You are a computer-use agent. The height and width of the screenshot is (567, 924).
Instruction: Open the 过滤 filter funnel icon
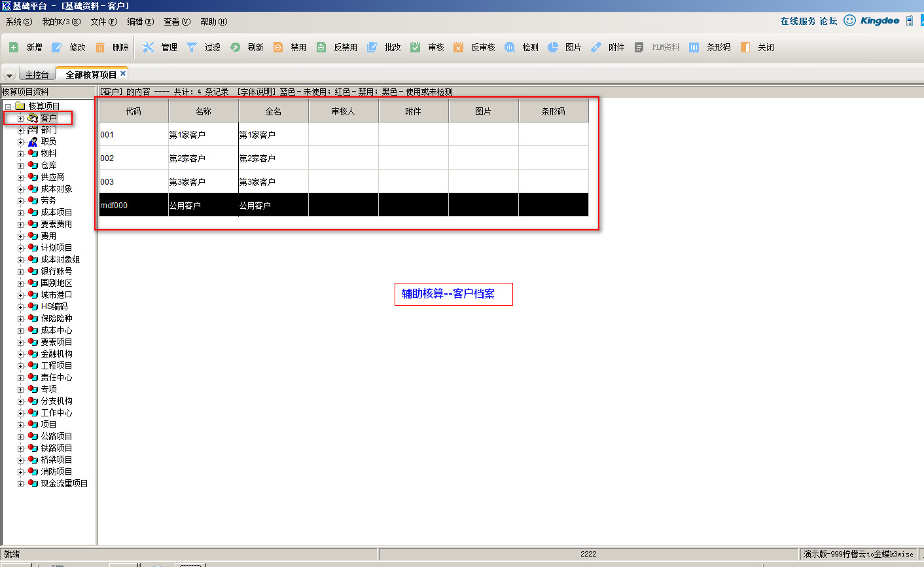pyautogui.click(x=192, y=47)
